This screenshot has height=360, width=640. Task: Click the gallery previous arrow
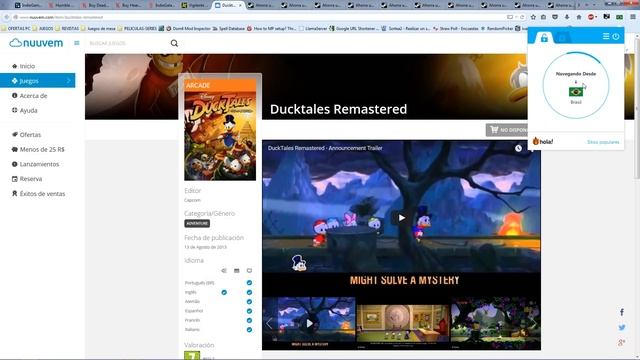[x=269, y=323]
